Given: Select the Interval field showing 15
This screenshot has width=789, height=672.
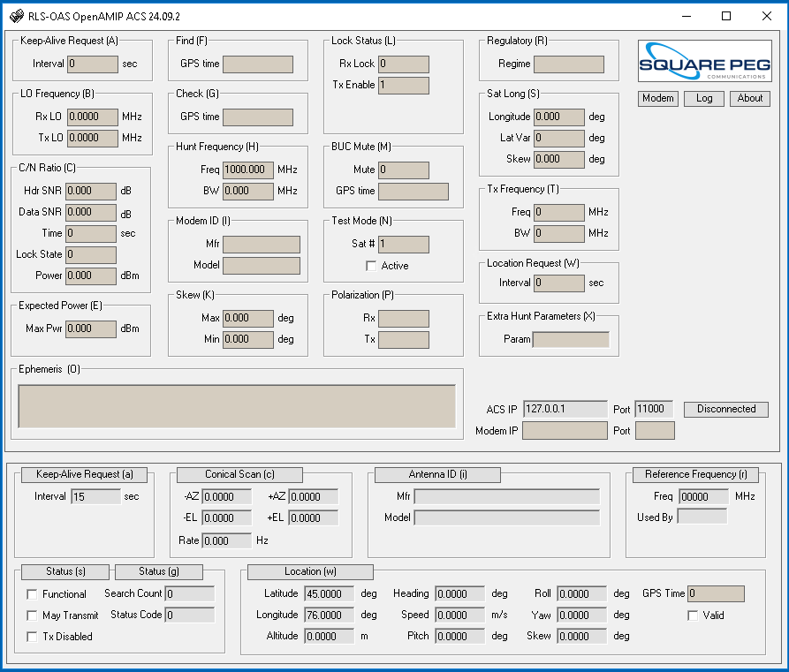Looking at the screenshot, I should [x=96, y=497].
